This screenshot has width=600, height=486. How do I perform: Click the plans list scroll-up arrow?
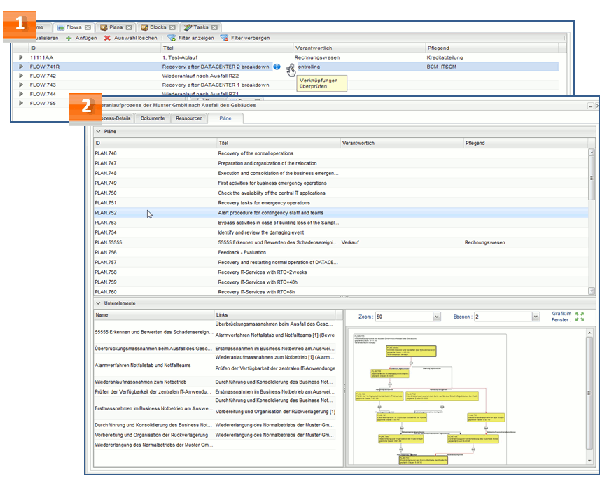pyautogui.click(x=592, y=152)
